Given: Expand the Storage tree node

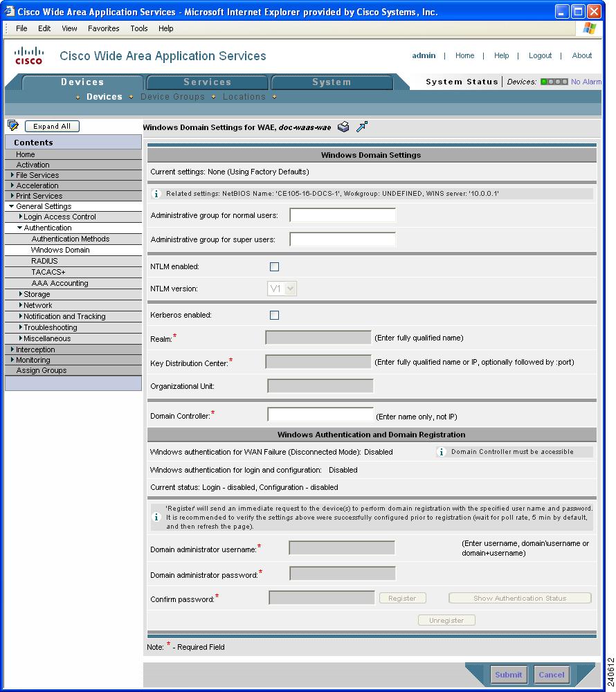Looking at the screenshot, I should coord(20,294).
